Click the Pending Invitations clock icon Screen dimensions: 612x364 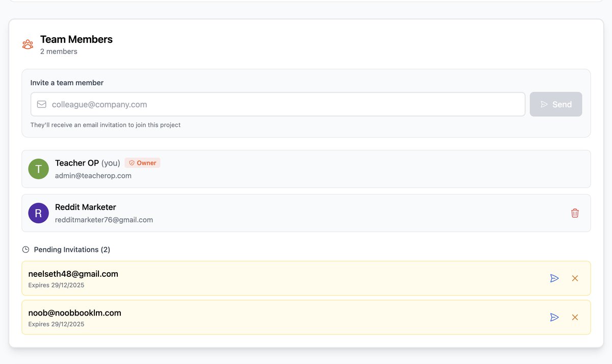[x=25, y=250]
